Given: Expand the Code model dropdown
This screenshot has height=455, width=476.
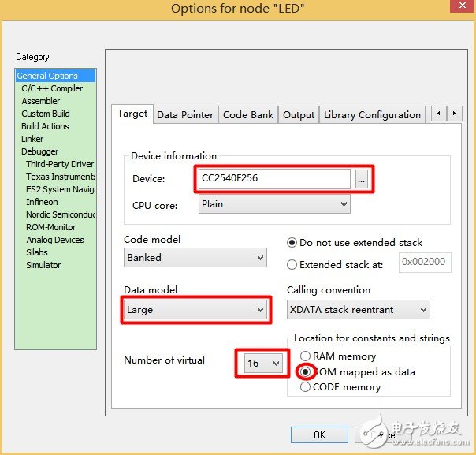Looking at the screenshot, I should coord(195,257).
